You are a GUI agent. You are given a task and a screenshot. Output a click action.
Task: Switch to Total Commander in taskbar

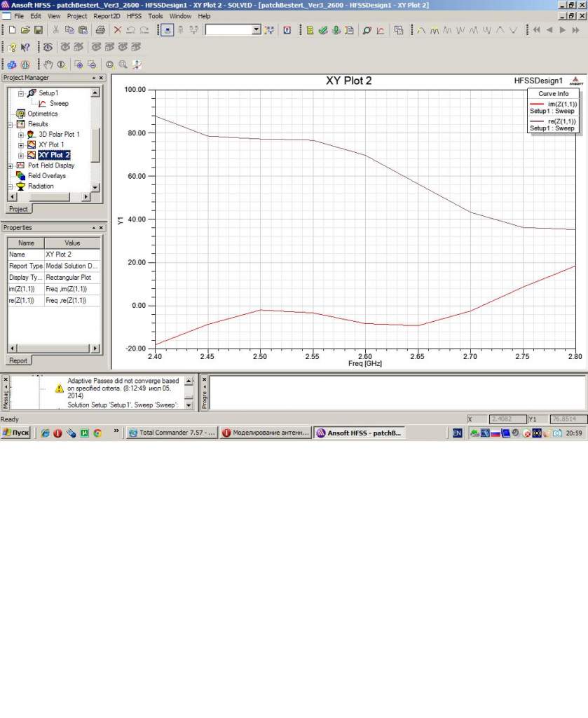[x=172, y=433]
